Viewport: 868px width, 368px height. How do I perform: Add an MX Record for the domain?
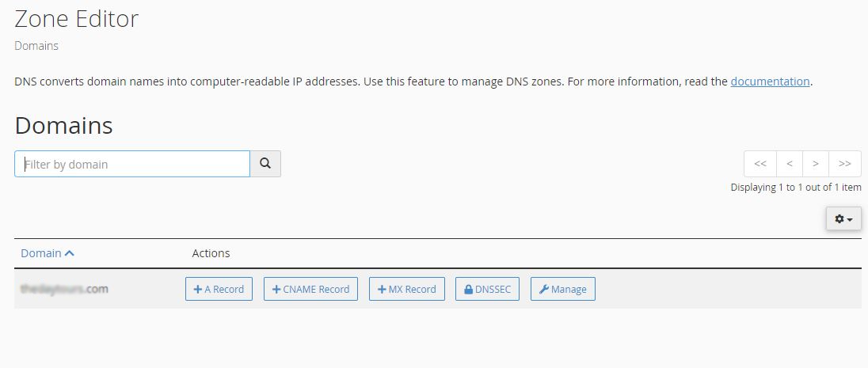tap(407, 289)
